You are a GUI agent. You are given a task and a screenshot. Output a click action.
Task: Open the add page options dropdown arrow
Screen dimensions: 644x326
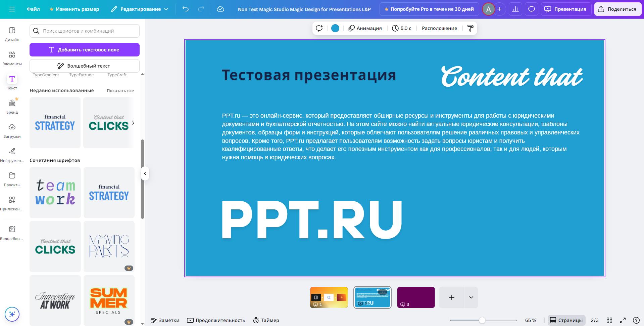471,297
